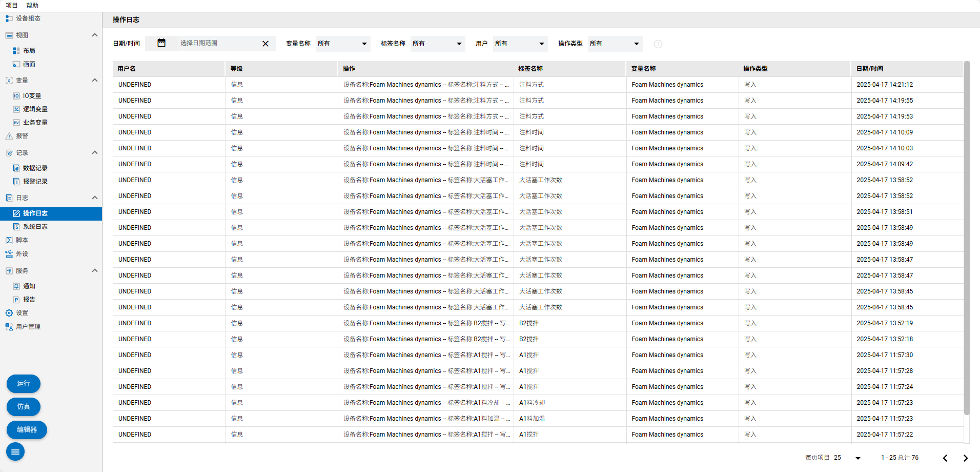Open the 数据记录 icon

point(16,168)
